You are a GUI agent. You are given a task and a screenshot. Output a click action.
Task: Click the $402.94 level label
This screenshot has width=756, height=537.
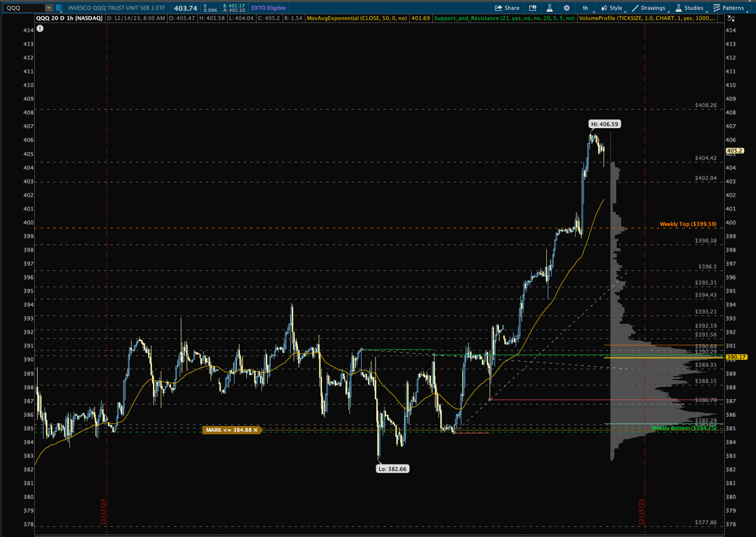[x=706, y=178]
